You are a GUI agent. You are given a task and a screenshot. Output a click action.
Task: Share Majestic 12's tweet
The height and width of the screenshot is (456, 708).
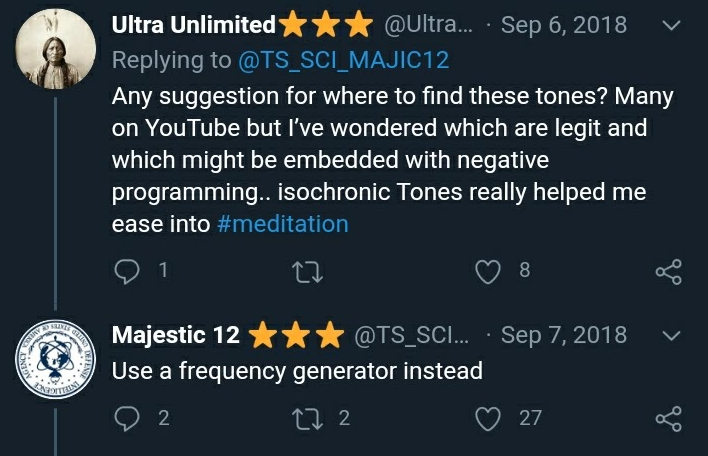(667, 418)
